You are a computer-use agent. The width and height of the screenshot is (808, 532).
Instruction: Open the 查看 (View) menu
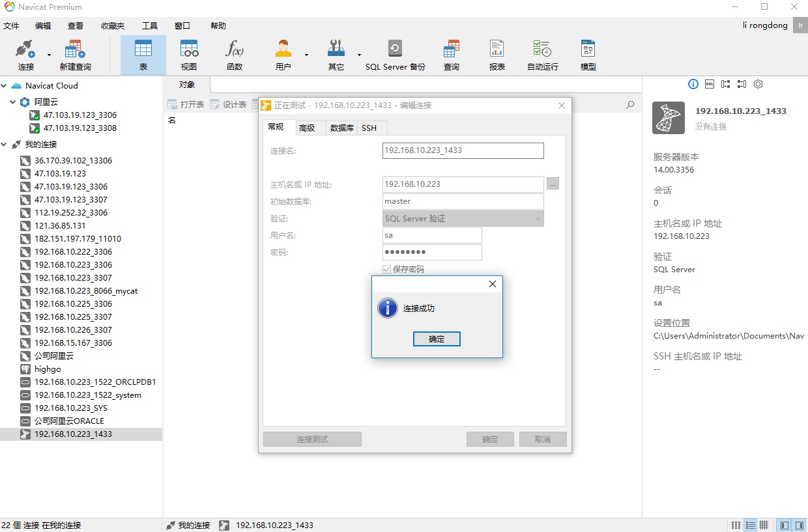(x=76, y=26)
